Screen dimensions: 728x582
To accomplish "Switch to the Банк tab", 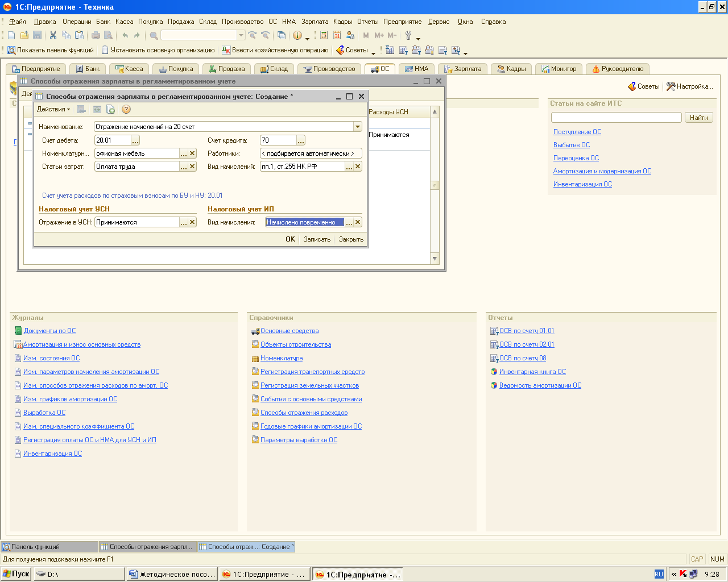I will [88, 69].
